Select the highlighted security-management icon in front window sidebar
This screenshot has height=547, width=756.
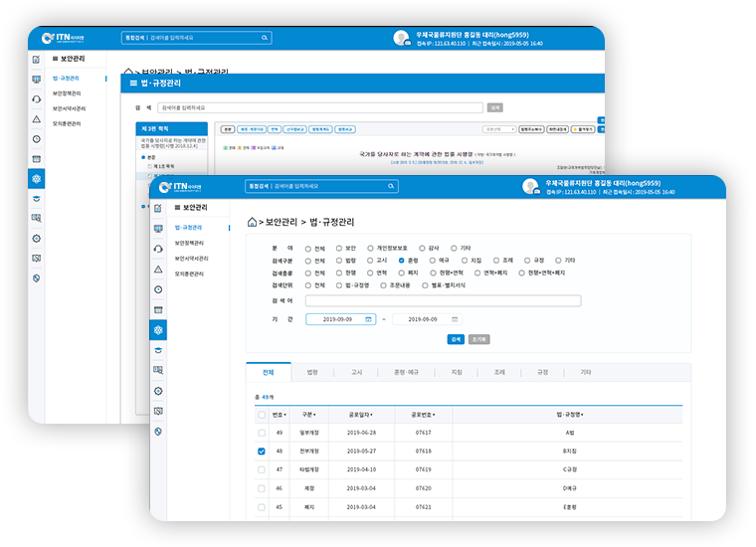click(158, 330)
